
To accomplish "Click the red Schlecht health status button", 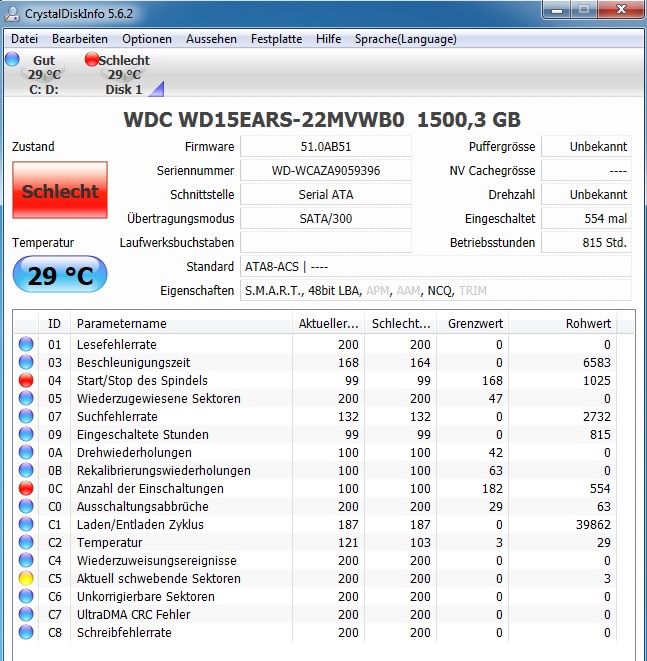I will click(60, 190).
